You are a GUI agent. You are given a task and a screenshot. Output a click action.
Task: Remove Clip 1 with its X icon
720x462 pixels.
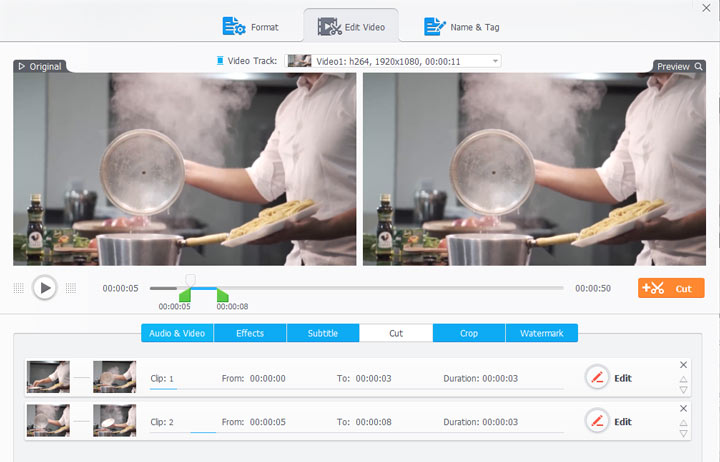[683, 365]
